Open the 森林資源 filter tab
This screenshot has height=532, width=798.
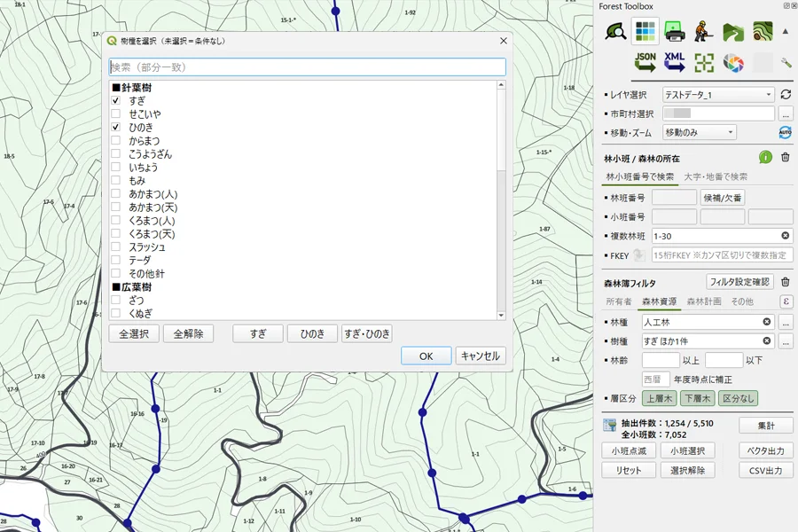(659, 301)
